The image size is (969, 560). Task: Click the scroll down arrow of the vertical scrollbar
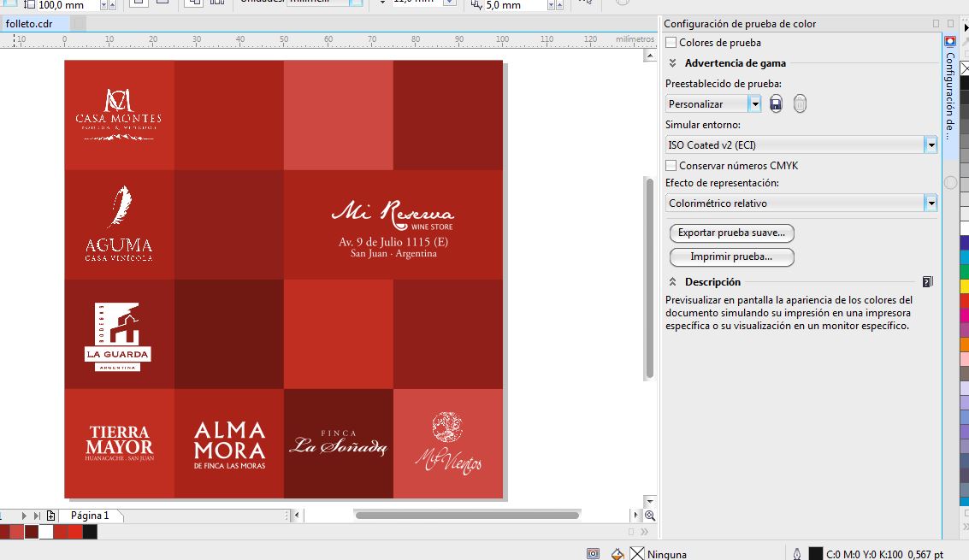[x=649, y=501]
